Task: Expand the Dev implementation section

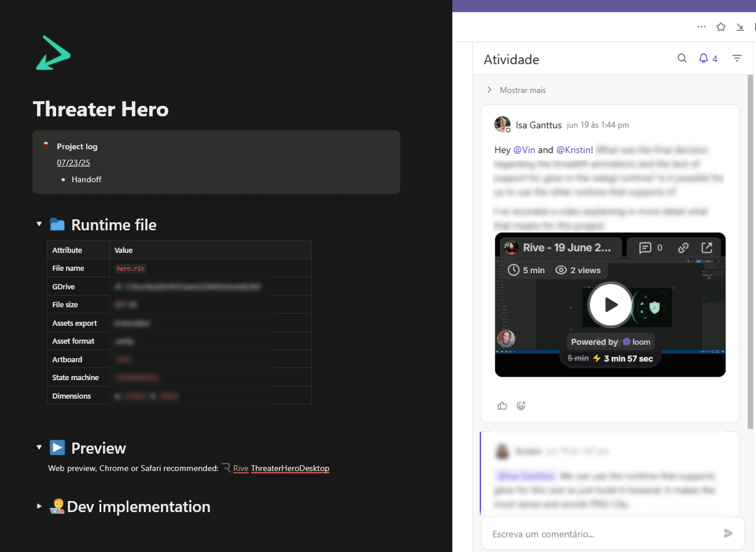Action: point(39,506)
